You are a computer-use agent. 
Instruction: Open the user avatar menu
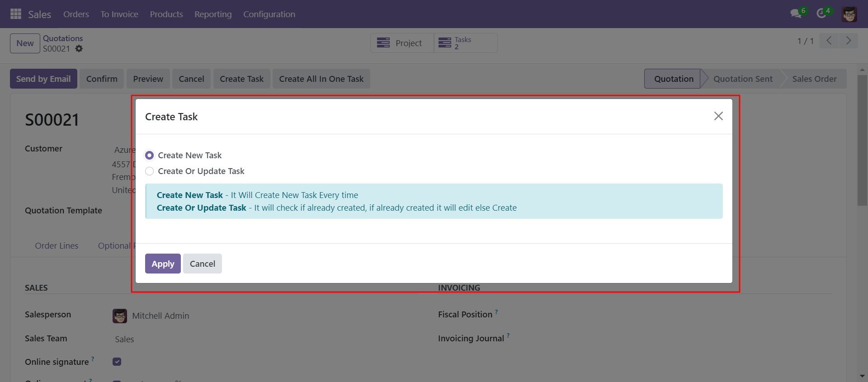[x=849, y=14]
